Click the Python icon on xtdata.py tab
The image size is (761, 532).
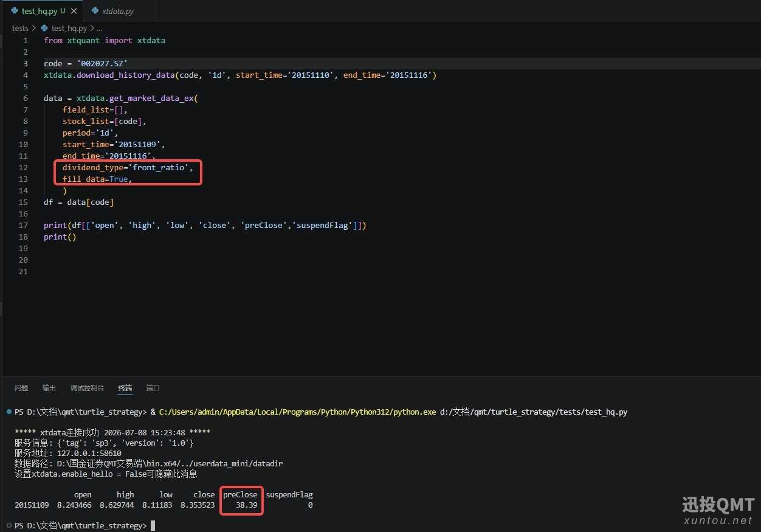[95, 11]
